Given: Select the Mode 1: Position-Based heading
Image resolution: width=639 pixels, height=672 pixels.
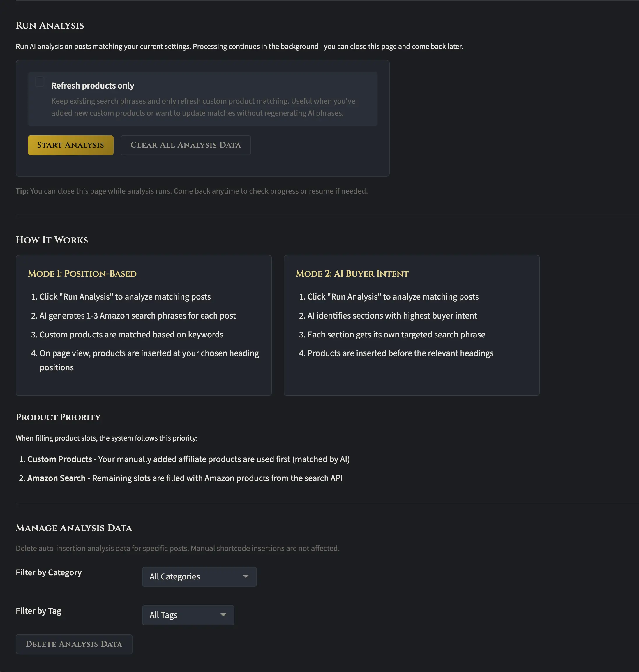Looking at the screenshot, I should point(82,274).
